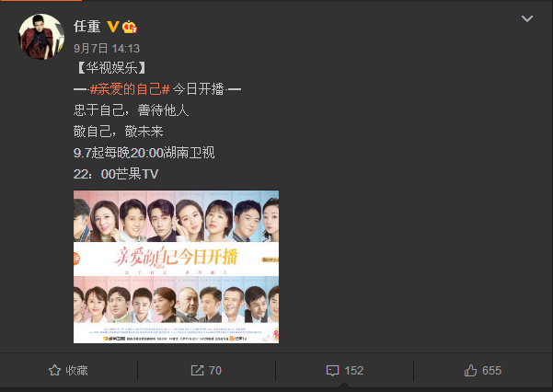Open the post options chevron menu
This screenshot has height=392, width=553.
coord(527,18)
